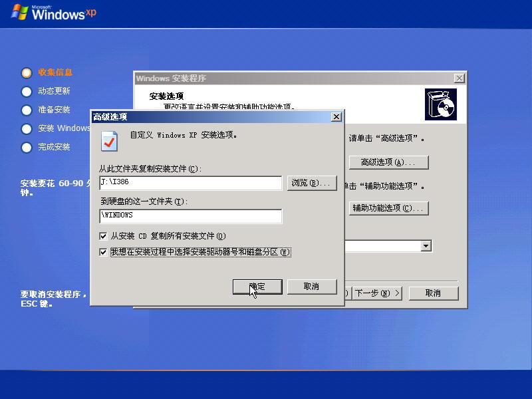Select the 准备安装 step indicator
The image size is (532, 399).
point(27,110)
